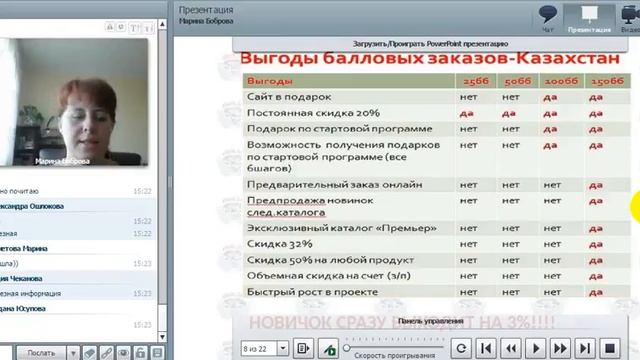
Task: Jump to last slide button
Action: (x=585, y=349)
